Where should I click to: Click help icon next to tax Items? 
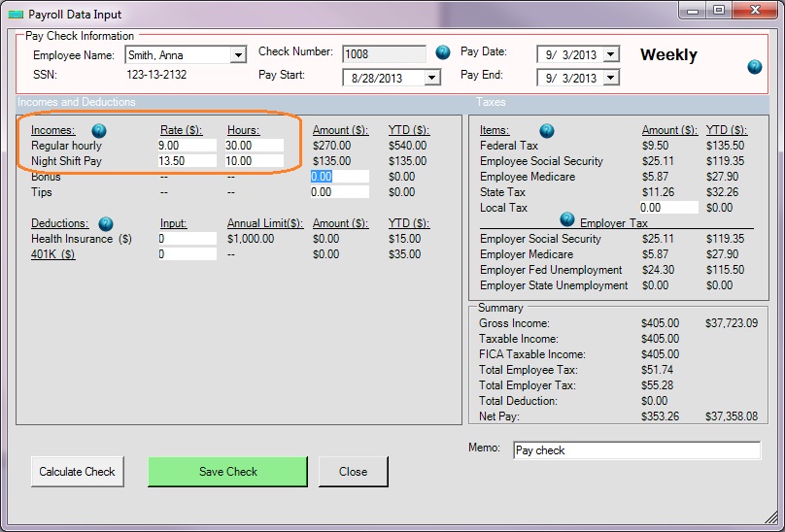546,130
